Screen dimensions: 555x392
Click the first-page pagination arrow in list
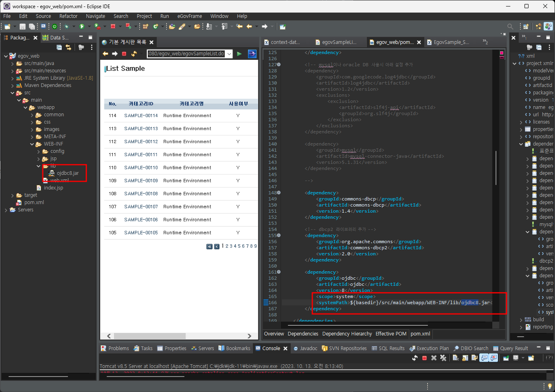pyautogui.click(x=209, y=246)
